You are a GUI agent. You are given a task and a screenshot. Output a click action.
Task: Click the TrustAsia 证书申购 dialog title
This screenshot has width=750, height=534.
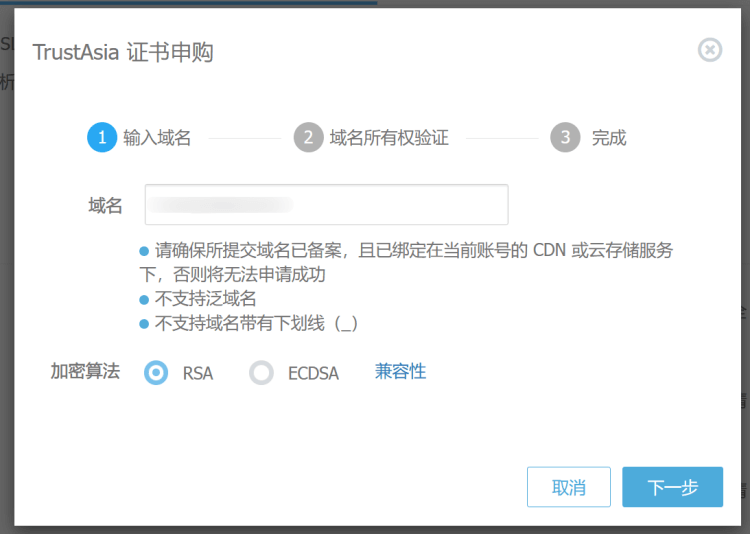pyautogui.click(x=123, y=52)
